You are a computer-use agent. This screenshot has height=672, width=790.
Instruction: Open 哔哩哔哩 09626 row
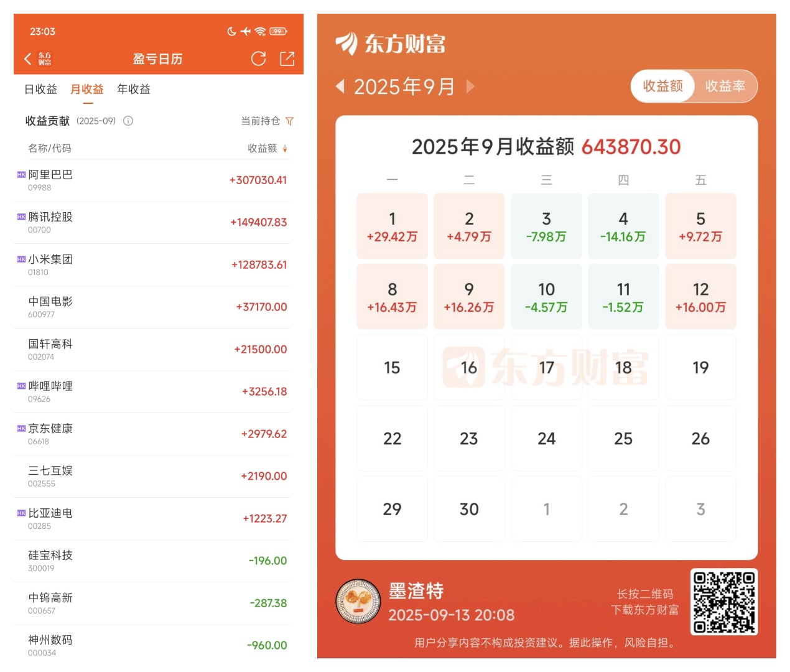[x=152, y=392]
